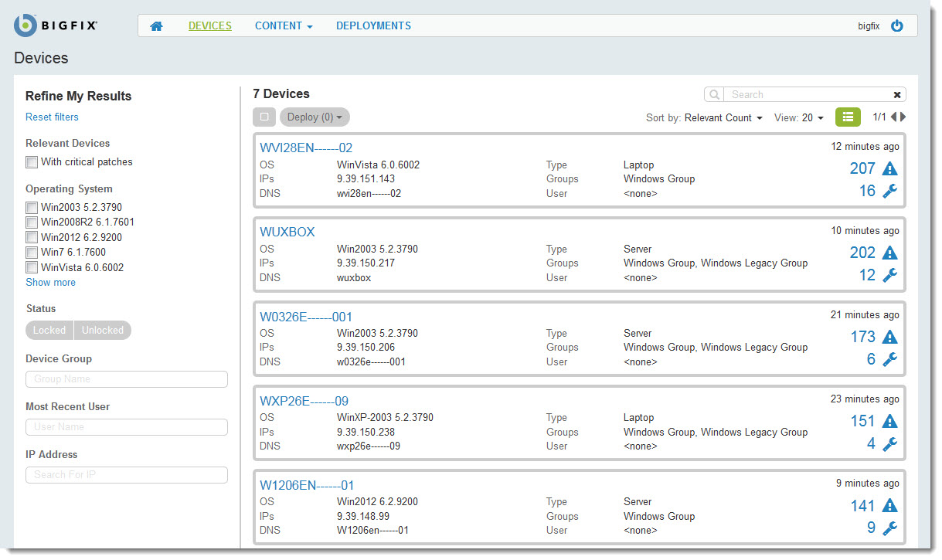Click the power logout icon

[x=897, y=25]
